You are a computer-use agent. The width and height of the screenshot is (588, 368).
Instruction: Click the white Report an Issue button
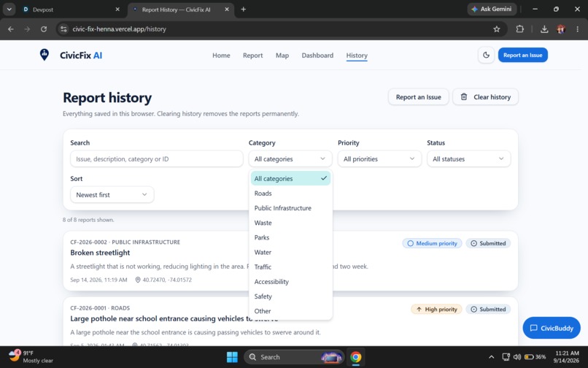[x=418, y=97]
